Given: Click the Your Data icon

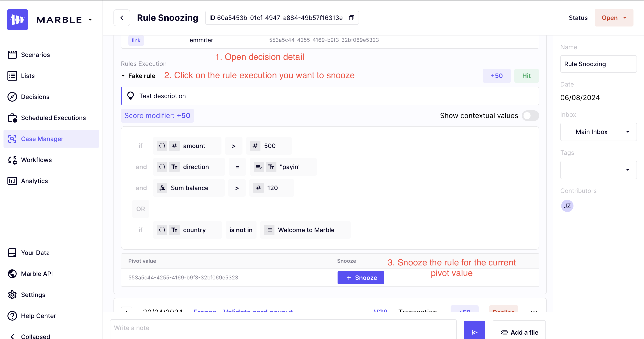Looking at the screenshot, I should [x=12, y=253].
